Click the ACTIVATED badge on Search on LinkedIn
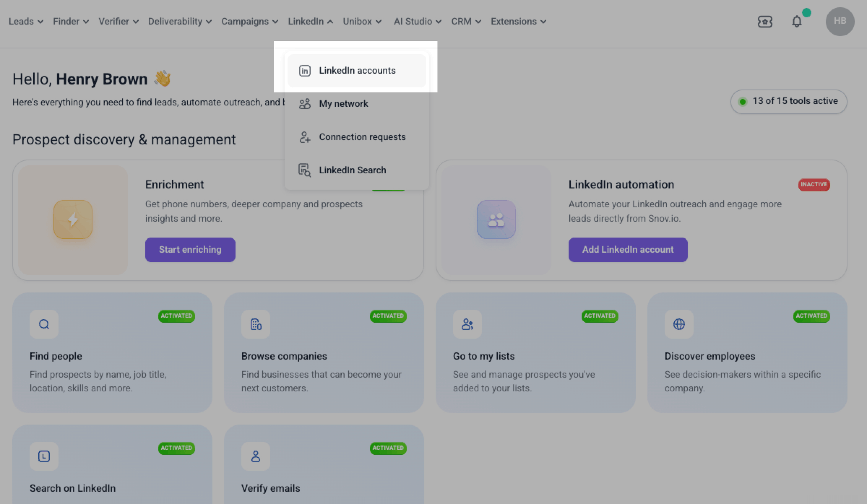 177,448
